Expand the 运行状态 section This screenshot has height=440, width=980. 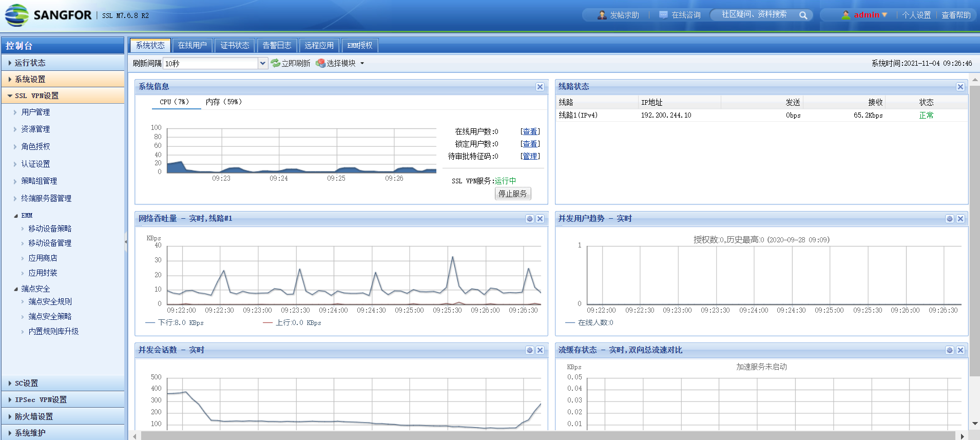pyautogui.click(x=63, y=63)
